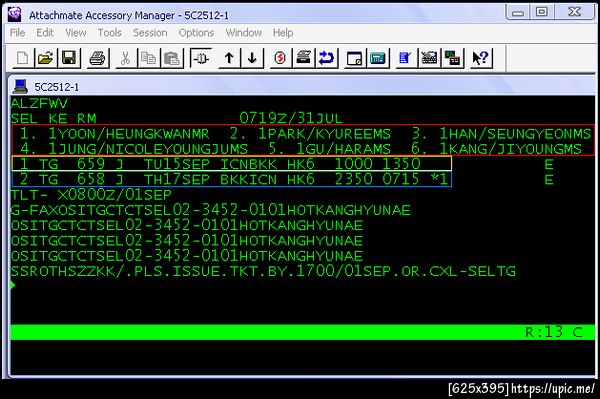600x399 pixels.
Task: Open the View menu
Action: point(76,33)
